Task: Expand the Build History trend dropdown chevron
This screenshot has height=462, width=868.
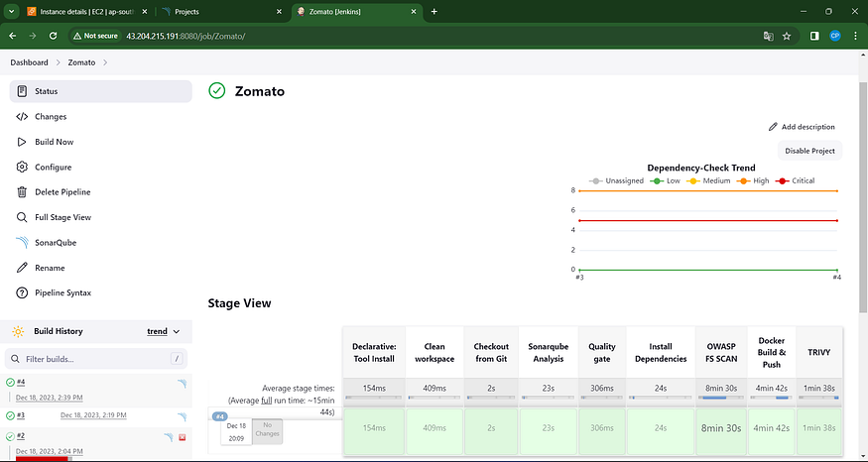Action: (x=177, y=331)
